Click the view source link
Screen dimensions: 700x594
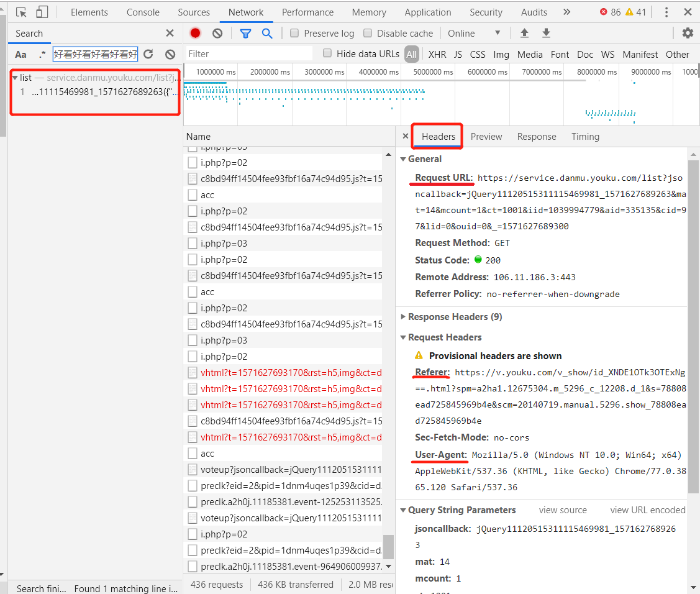[563, 510]
